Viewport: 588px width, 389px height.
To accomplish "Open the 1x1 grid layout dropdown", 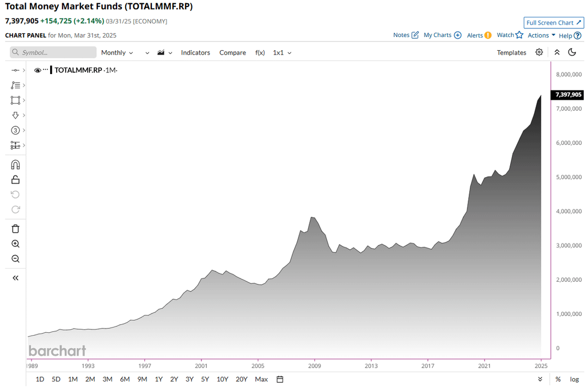I will click(x=281, y=52).
